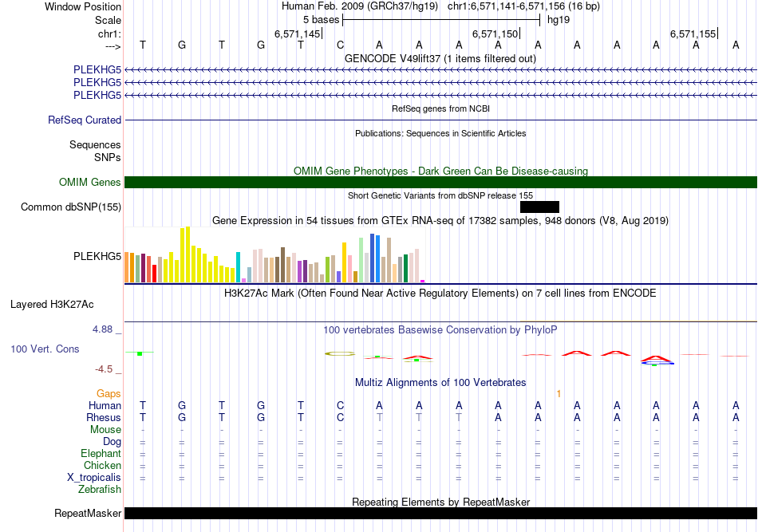Click position marker 6,571,150 on the ruler
Image resolution: width=758 pixels, height=532 pixels.
tap(495, 33)
